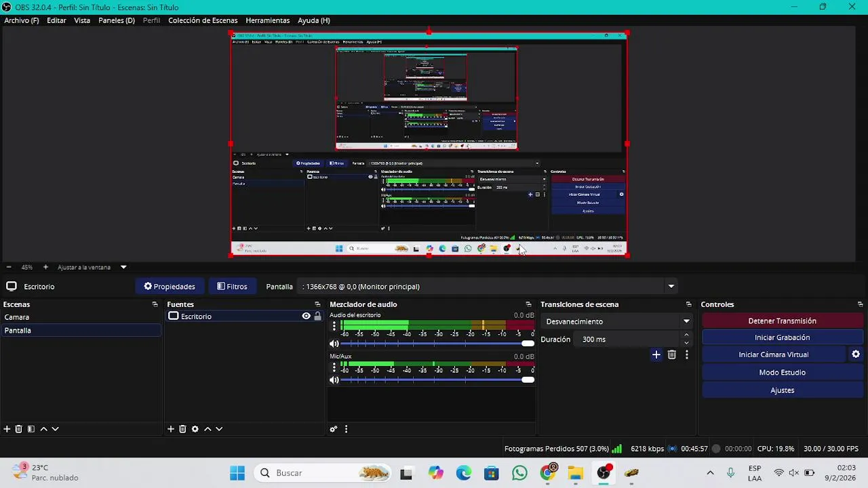
Task: Toggle lock on Escritorio source
Action: 317,317
